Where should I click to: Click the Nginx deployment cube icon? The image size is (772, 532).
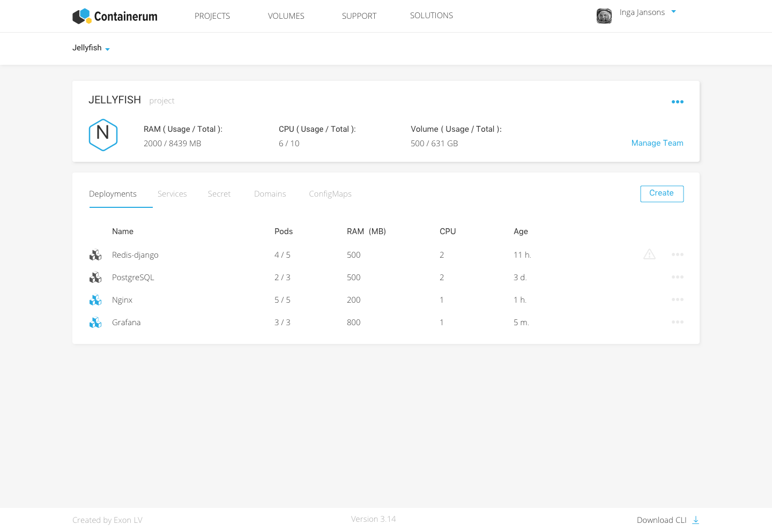tap(95, 300)
